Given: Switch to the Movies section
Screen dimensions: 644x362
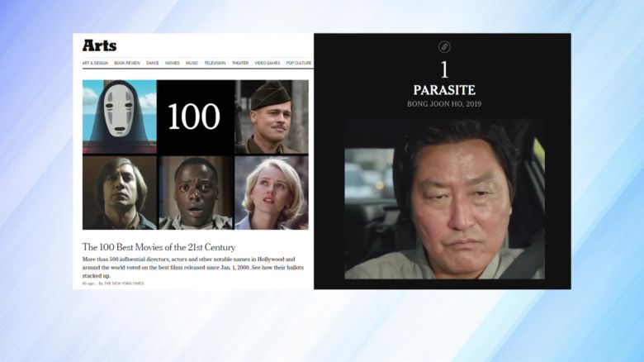Looking at the screenshot, I should [x=173, y=63].
